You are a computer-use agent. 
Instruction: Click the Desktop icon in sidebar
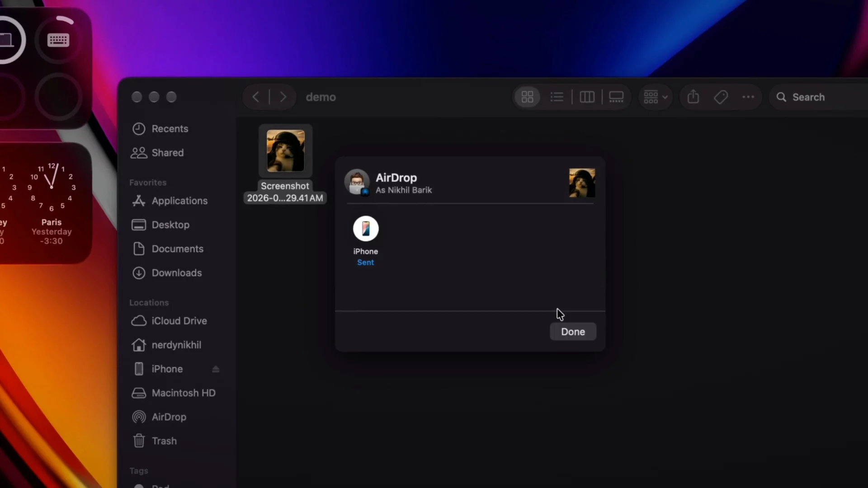[139, 225]
